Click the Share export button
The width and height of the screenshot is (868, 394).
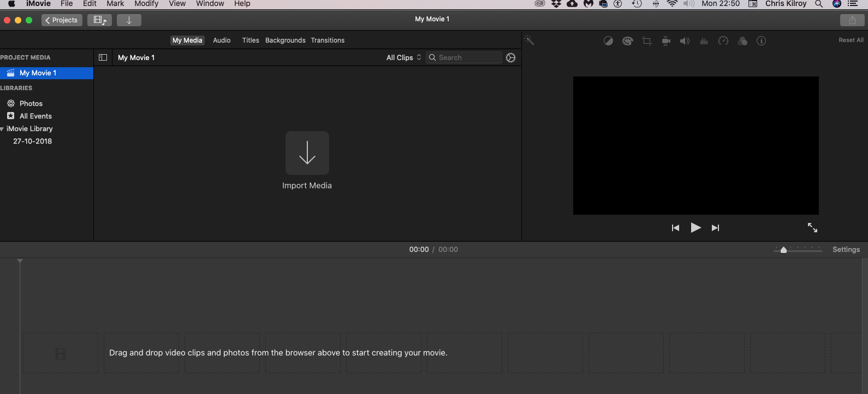(x=852, y=20)
